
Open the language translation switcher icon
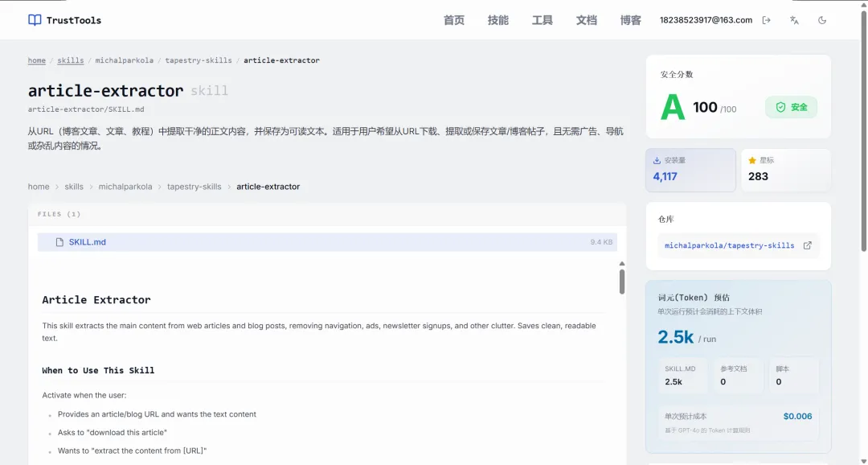[794, 20]
